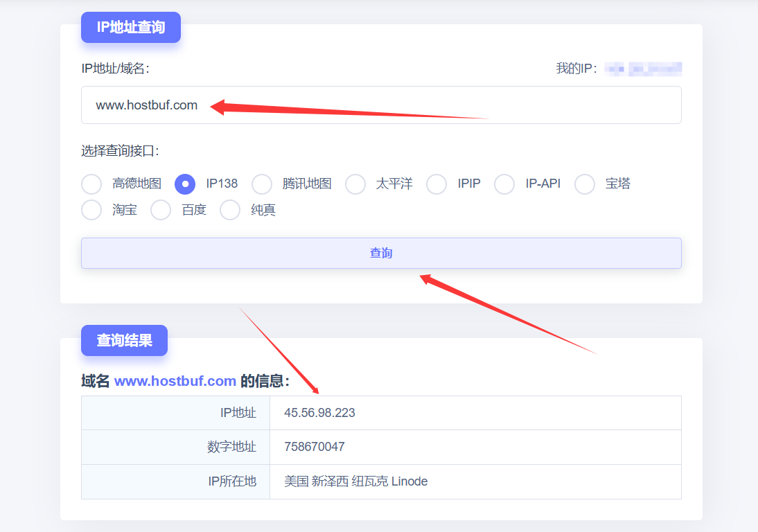Select the 百度 query interface
Screen dimensions: 758x532
(x=161, y=210)
